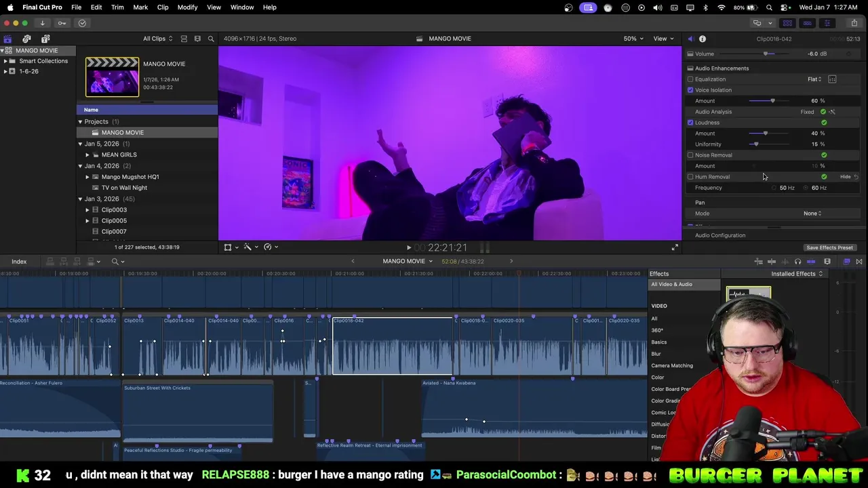Screen dimensions: 868x488
Task: Disable the Loudness checkbox
Action: pyautogui.click(x=690, y=123)
